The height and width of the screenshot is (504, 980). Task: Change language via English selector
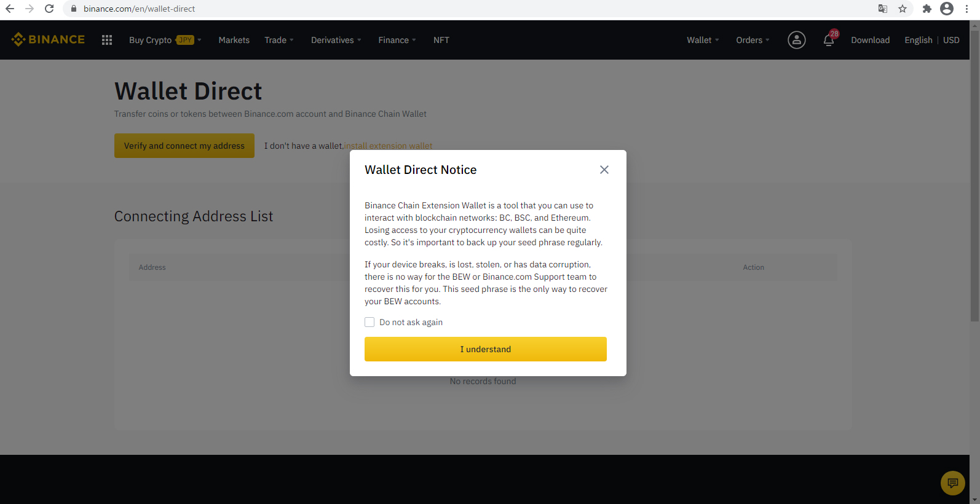point(918,40)
